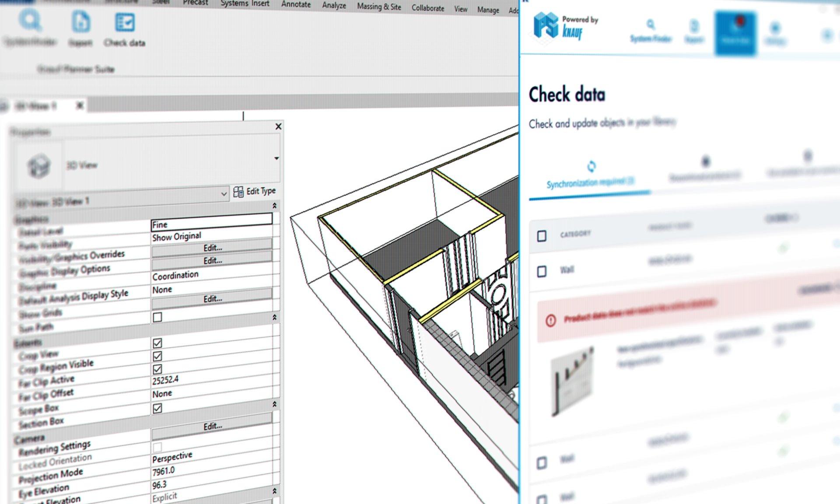Toggle the Sun Path checkbox

(157, 317)
